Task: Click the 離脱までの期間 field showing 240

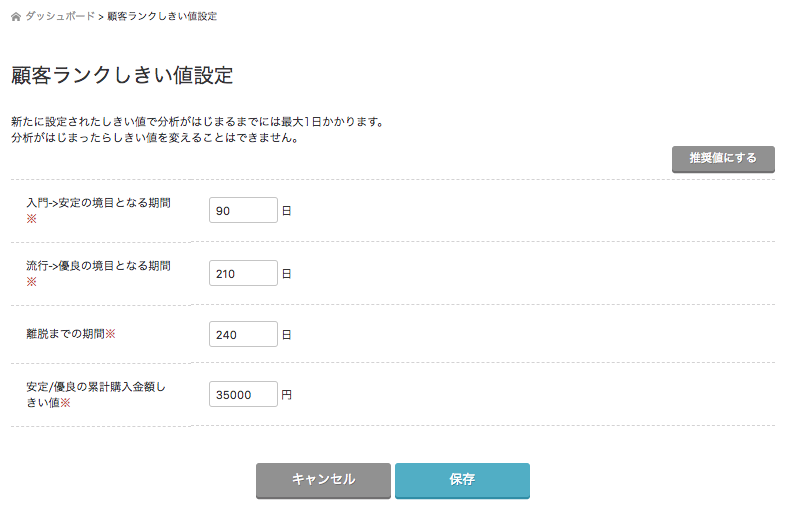Action: 243,334
